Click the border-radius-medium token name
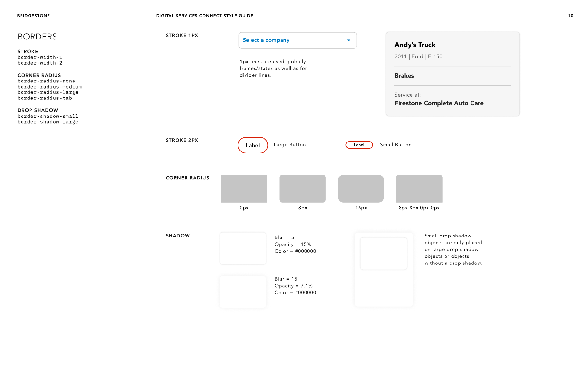 [x=49, y=87]
